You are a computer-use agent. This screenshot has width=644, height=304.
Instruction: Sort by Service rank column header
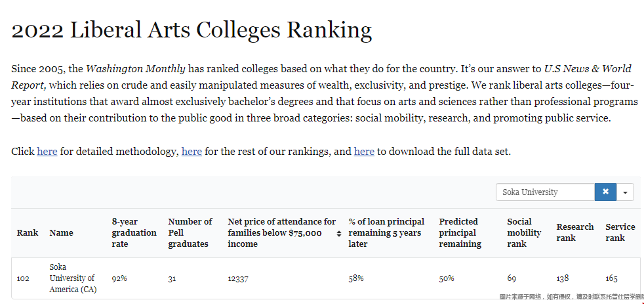(x=620, y=232)
